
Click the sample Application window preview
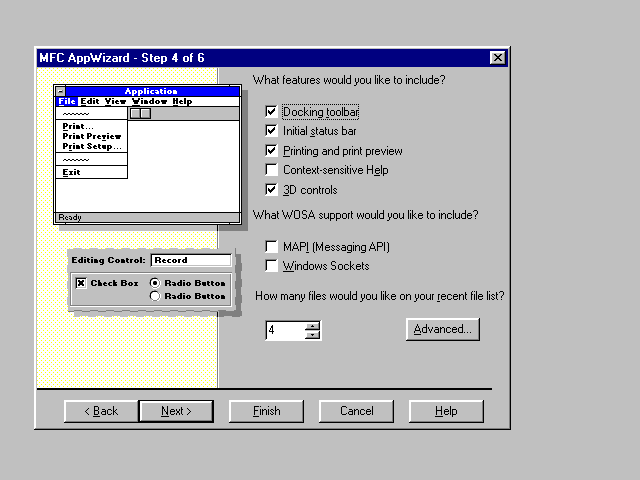point(146,155)
